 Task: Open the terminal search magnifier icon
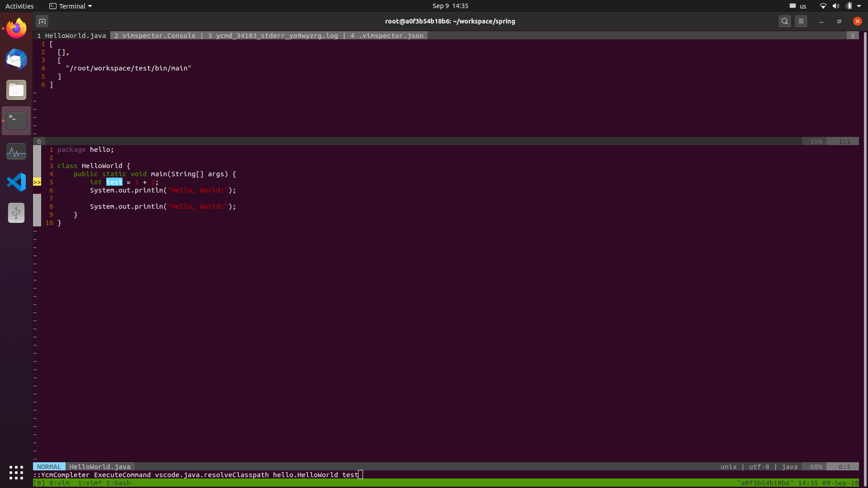click(784, 21)
